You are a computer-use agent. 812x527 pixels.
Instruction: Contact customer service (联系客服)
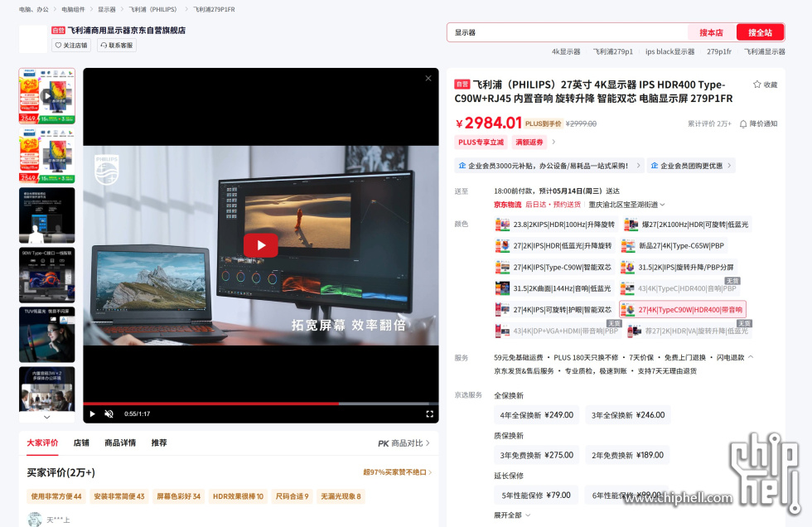point(117,46)
